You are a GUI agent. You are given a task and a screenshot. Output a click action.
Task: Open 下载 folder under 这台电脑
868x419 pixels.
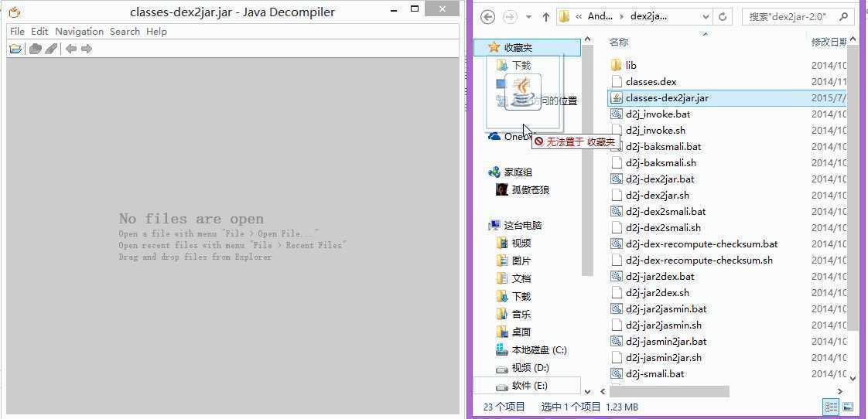click(x=514, y=297)
